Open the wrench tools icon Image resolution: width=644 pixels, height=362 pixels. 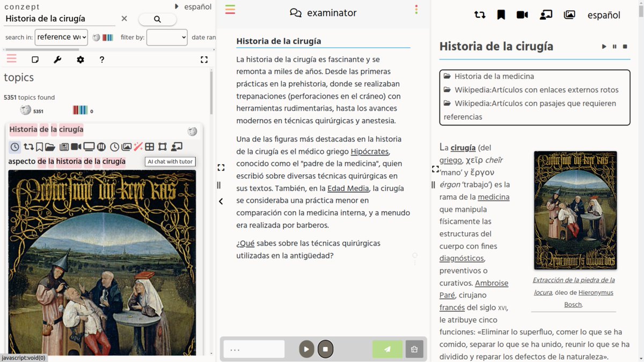pos(57,60)
